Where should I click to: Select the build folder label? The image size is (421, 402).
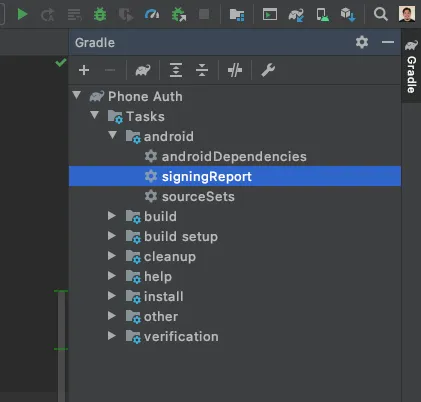pyautogui.click(x=160, y=217)
